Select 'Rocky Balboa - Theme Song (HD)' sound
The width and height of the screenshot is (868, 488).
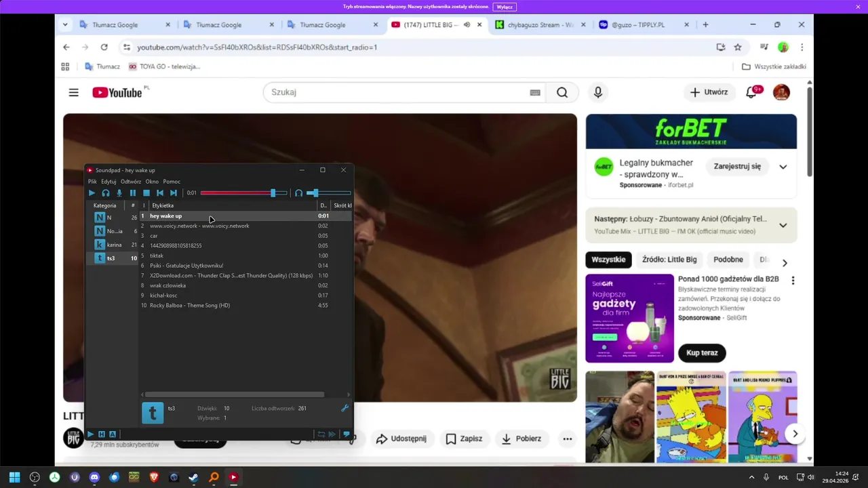(245, 306)
